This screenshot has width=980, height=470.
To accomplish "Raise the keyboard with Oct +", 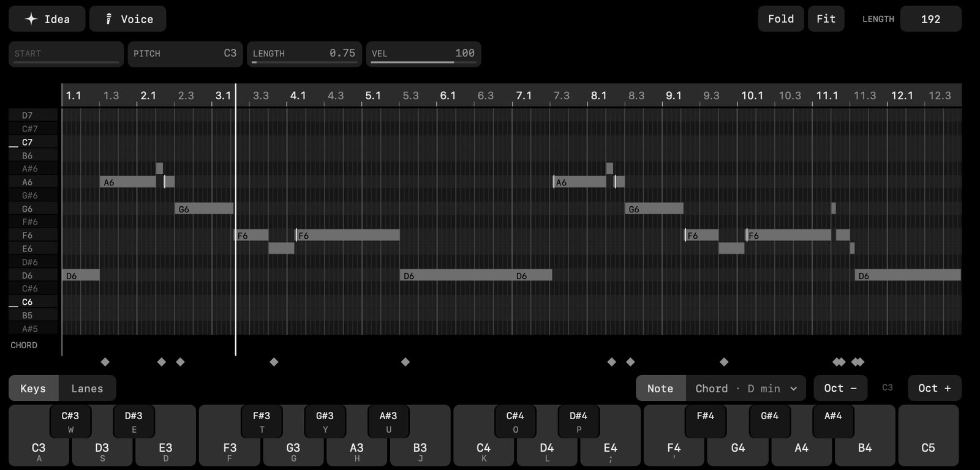I will click(935, 388).
